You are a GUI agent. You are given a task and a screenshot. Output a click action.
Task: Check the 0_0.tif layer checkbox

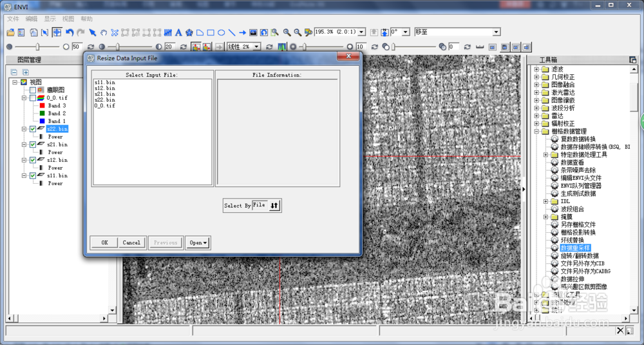33,98
